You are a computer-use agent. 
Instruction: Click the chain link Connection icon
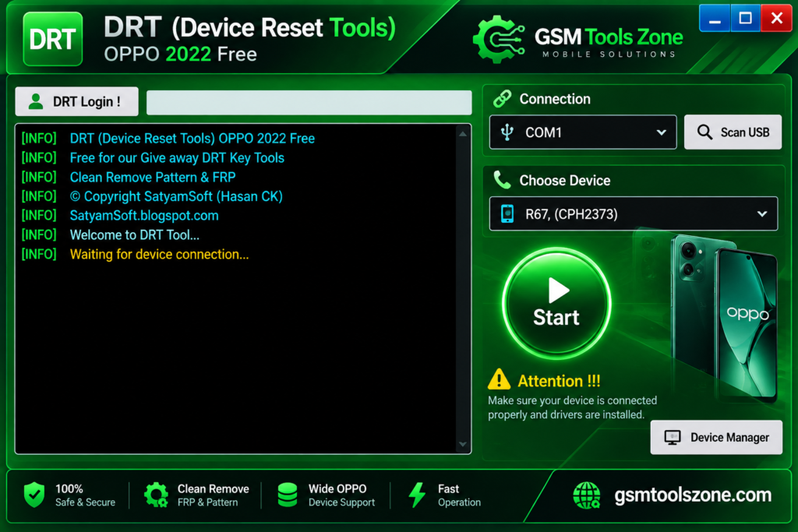click(503, 99)
